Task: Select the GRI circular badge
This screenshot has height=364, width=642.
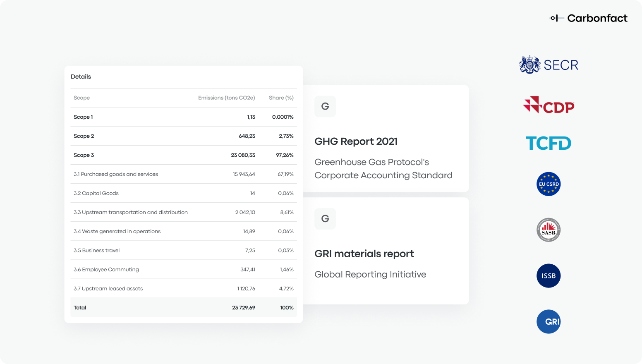Action: point(549,322)
